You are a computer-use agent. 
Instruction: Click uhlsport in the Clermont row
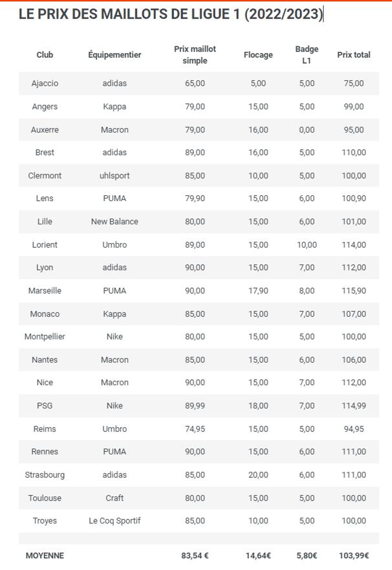pos(115,176)
